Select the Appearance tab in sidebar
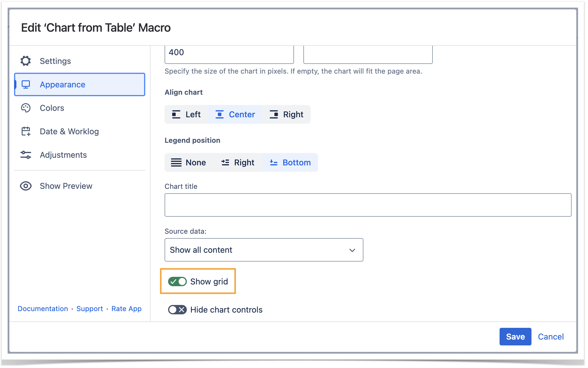 (x=80, y=84)
